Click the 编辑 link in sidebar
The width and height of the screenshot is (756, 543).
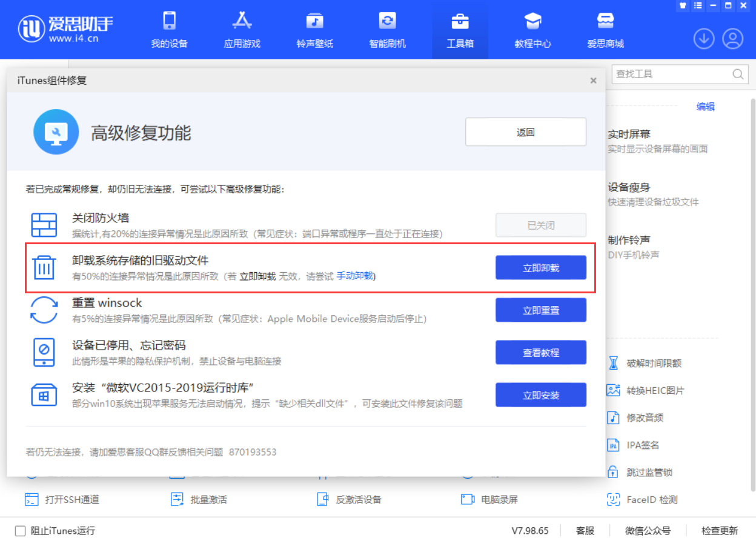click(x=706, y=106)
